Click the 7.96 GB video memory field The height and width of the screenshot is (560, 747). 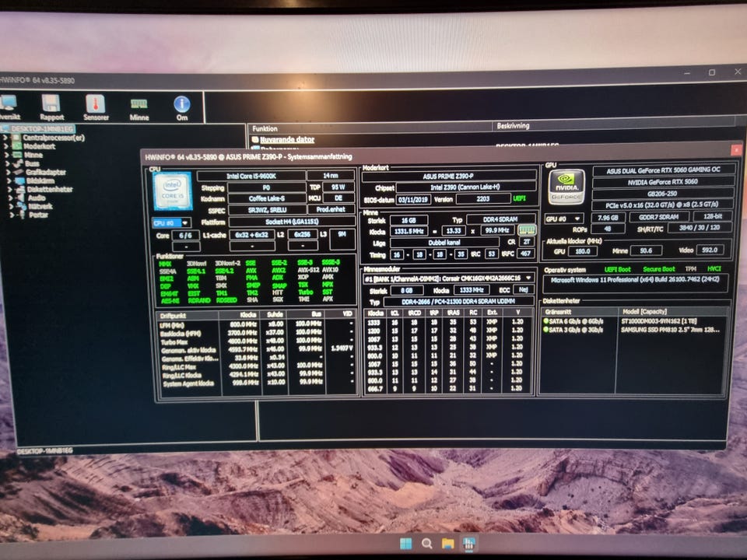tap(608, 217)
